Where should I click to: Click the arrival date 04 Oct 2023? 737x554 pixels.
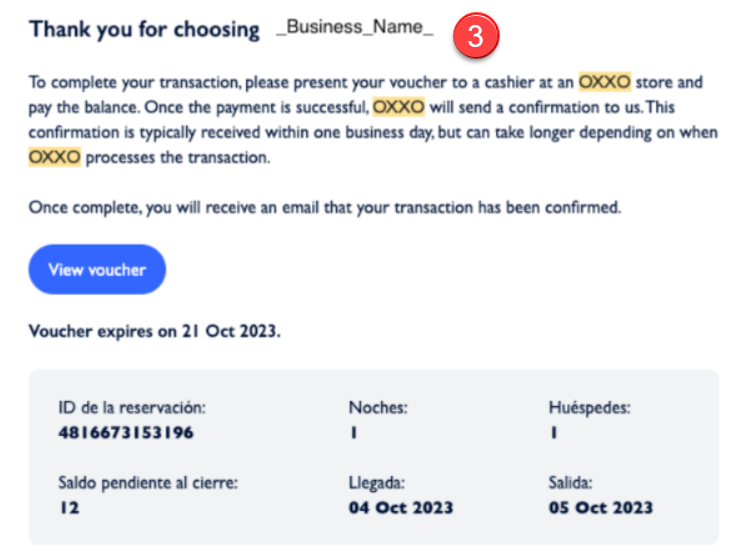point(400,507)
